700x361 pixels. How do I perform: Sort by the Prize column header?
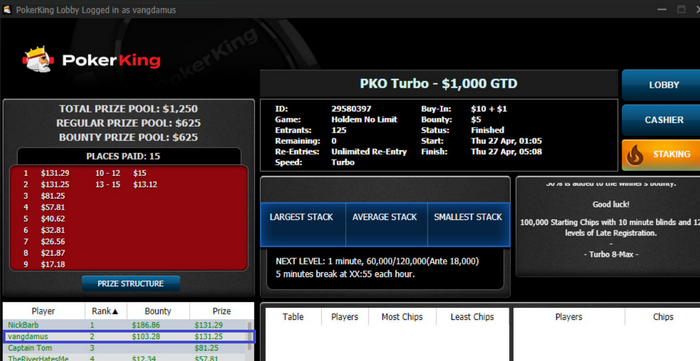[221, 311]
